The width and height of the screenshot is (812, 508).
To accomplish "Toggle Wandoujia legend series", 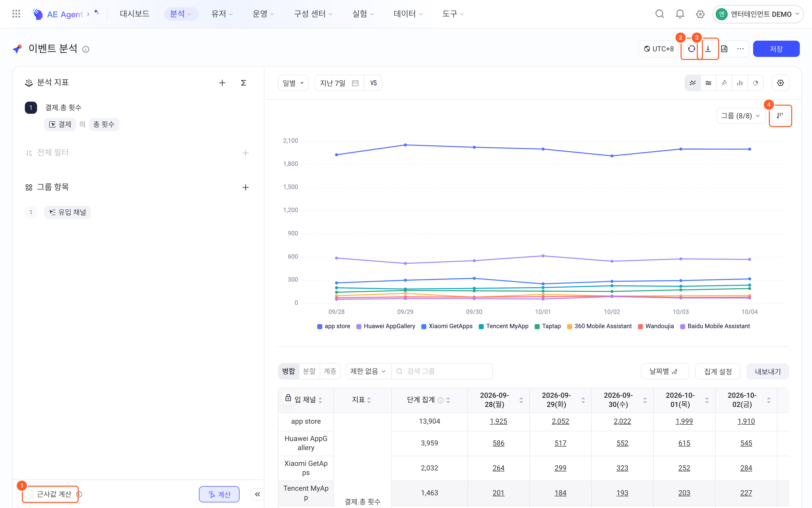I will [656, 326].
